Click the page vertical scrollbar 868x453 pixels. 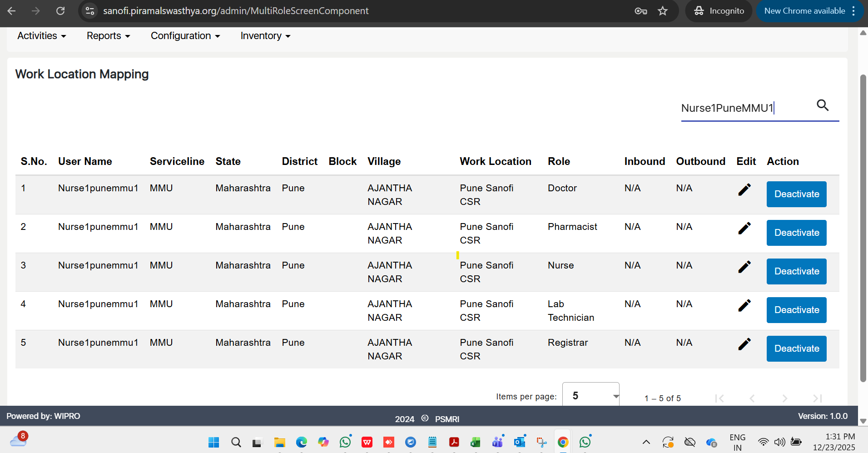pos(863,227)
